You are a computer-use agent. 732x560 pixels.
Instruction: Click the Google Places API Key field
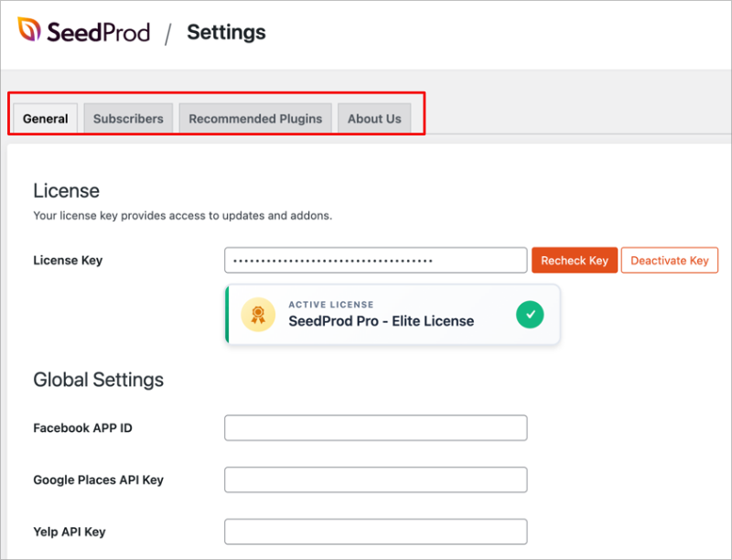(x=375, y=479)
